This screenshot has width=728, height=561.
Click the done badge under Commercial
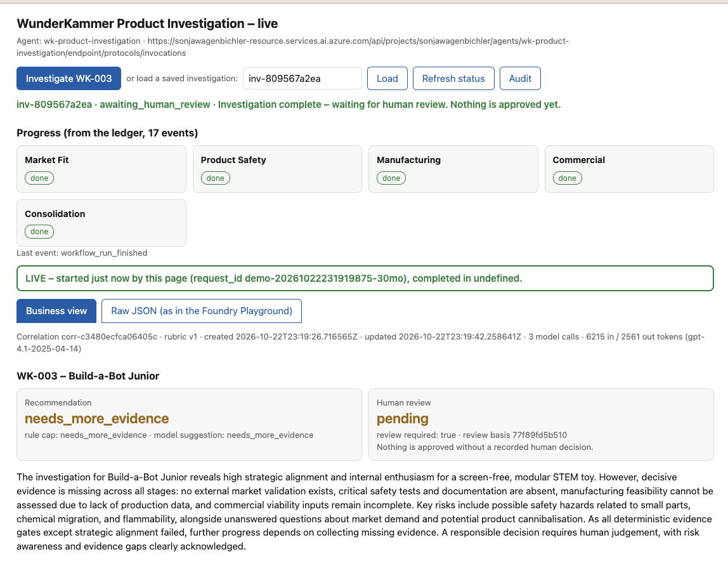(568, 178)
